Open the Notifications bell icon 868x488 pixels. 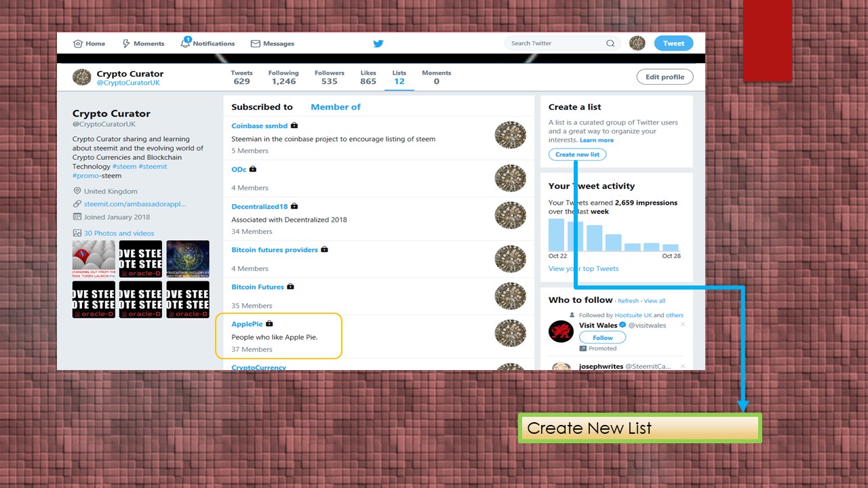[x=185, y=43]
